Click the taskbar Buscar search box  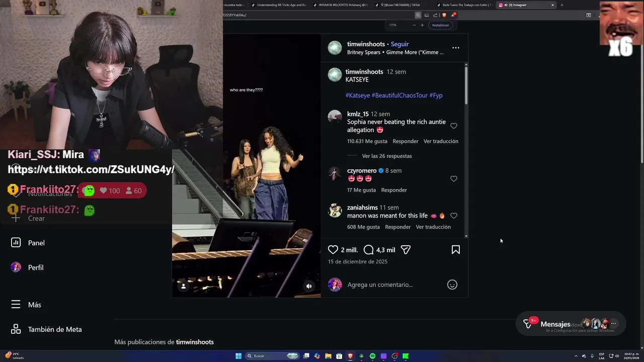pos(272,356)
